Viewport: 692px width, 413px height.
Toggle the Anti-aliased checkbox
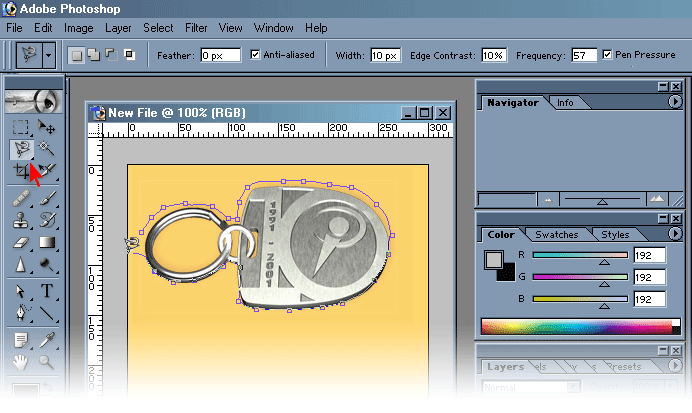[x=255, y=55]
